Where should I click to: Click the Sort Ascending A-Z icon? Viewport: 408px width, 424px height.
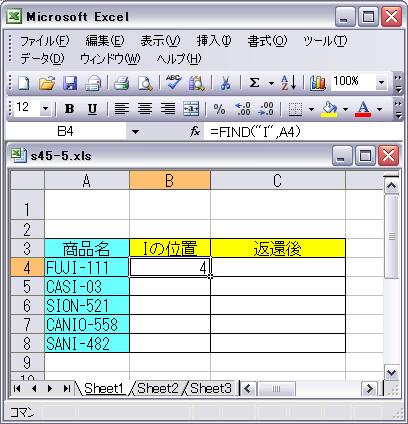point(289,83)
